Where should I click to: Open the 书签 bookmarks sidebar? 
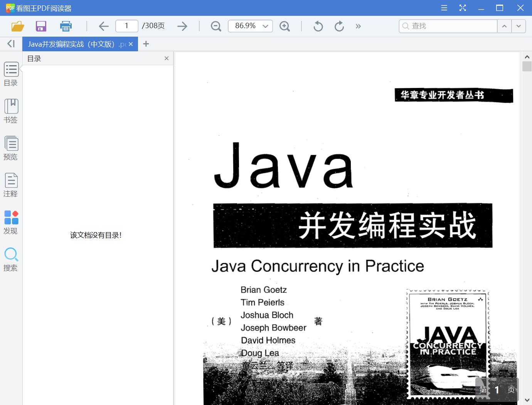tap(11, 111)
